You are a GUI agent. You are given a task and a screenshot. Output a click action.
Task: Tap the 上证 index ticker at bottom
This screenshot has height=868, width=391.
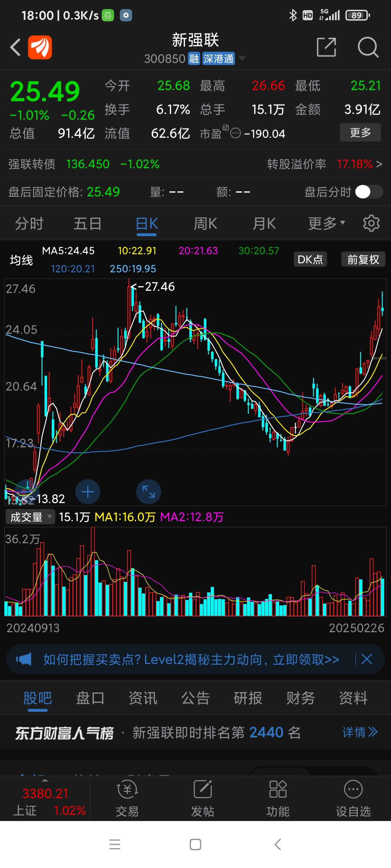pyautogui.click(x=45, y=801)
